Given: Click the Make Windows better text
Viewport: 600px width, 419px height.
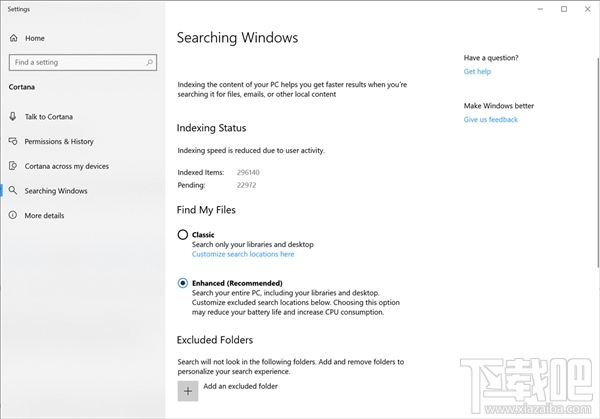Looking at the screenshot, I should pos(499,106).
